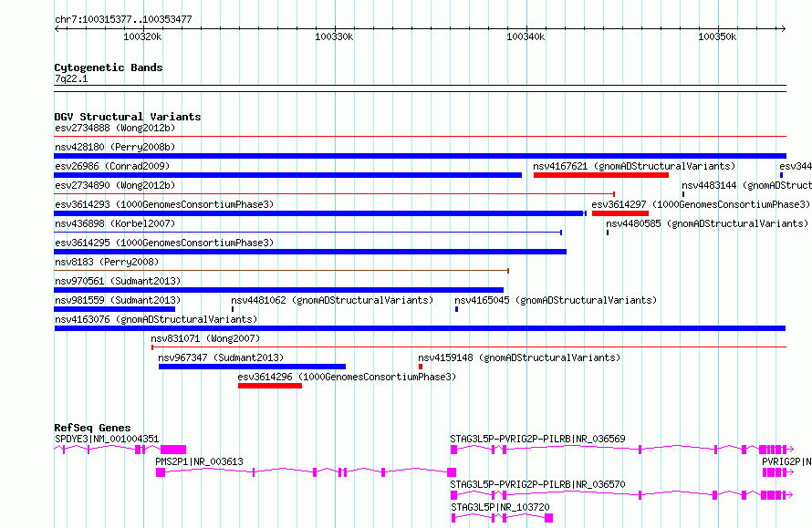The image size is (812, 528).
Task: Click the first PMS2P1 exon block
Action: (x=161, y=472)
